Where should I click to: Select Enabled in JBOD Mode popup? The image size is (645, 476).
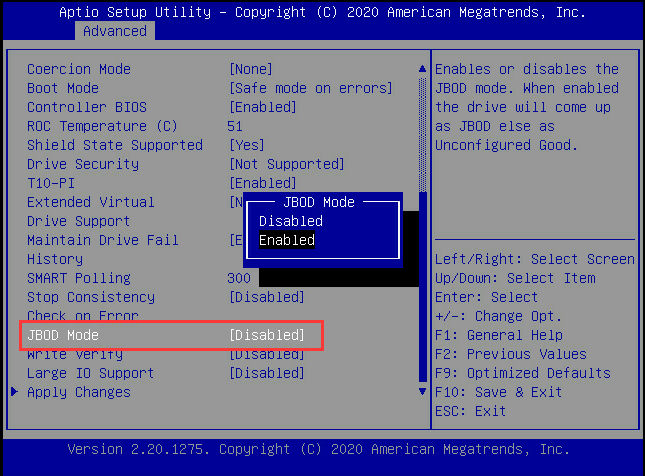click(x=287, y=240)
